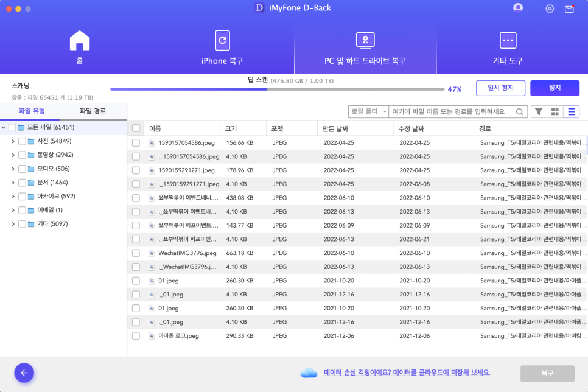Click the 문서 (1464) folder icon
Viewport: 588px width, 392px height.
pyautogui.click(x=31, y=183)
